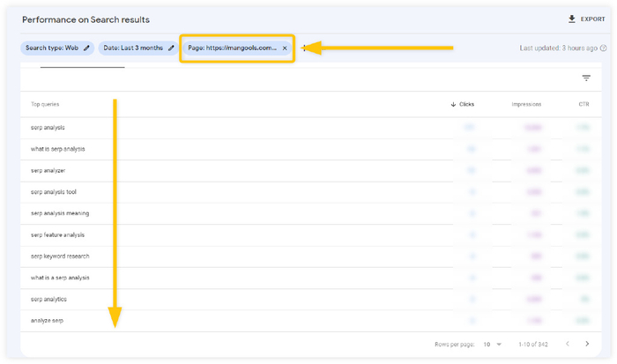Screen dimensions: 617x364
Task: Sort table by Impressions column
Action: point(526,105)
